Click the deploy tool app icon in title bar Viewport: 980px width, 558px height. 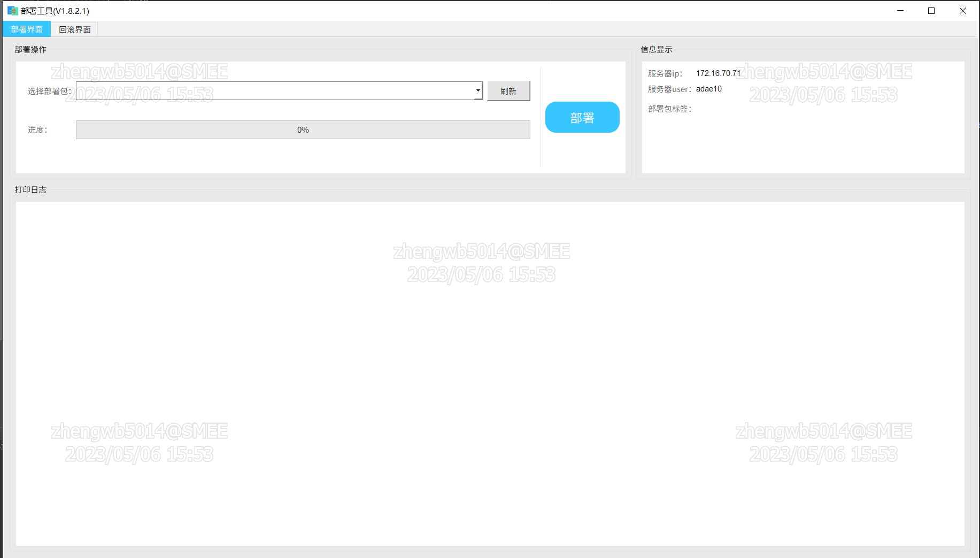[12, 11]
